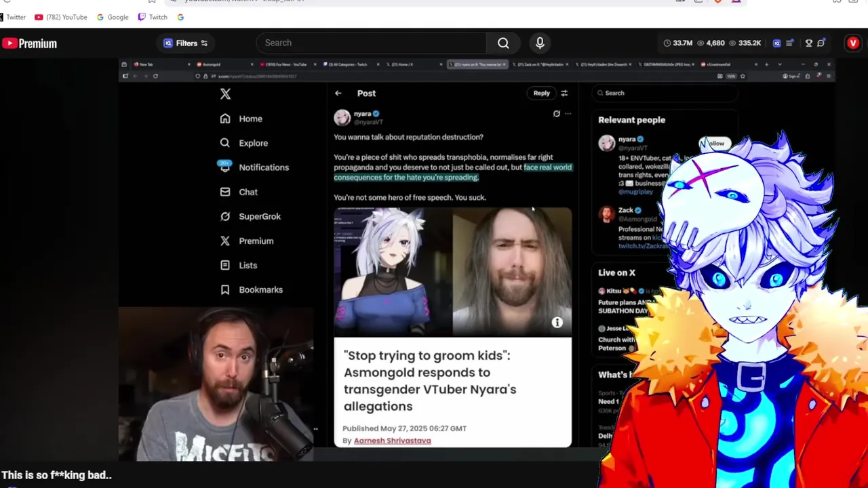
Task: Open the (782) YouTube bookmark
Action: pos(61,17)
